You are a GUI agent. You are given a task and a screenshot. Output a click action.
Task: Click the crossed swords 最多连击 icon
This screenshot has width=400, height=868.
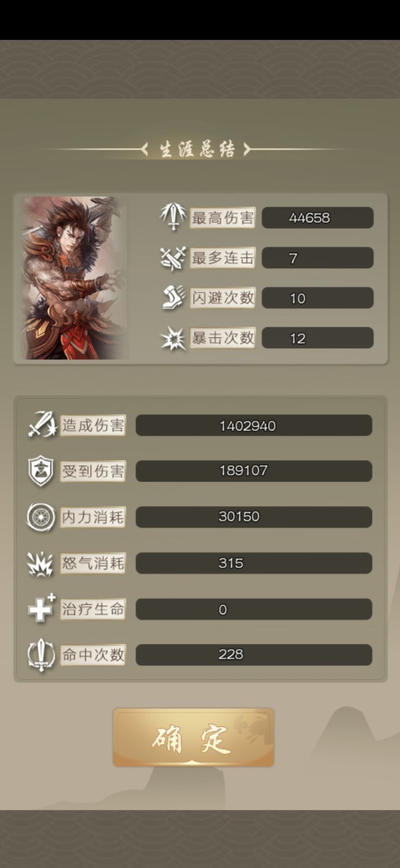[173, 258]
